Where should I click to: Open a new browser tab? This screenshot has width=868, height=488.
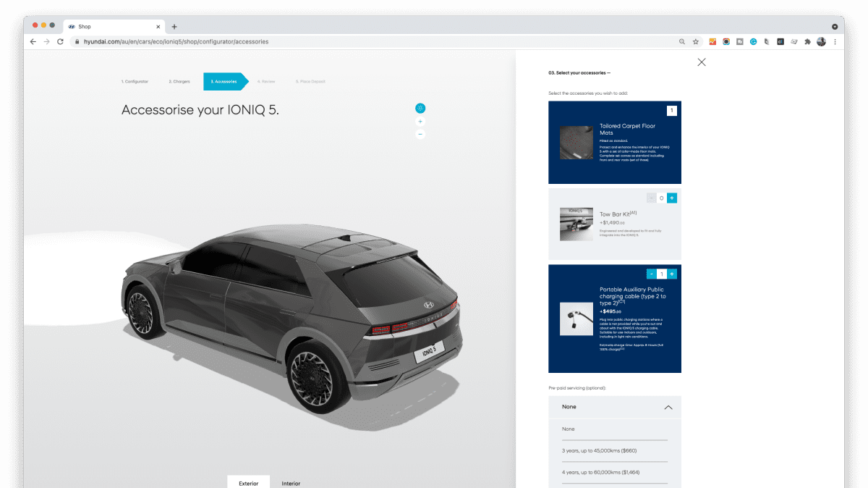pyautogui.click(x=174, y=27)
